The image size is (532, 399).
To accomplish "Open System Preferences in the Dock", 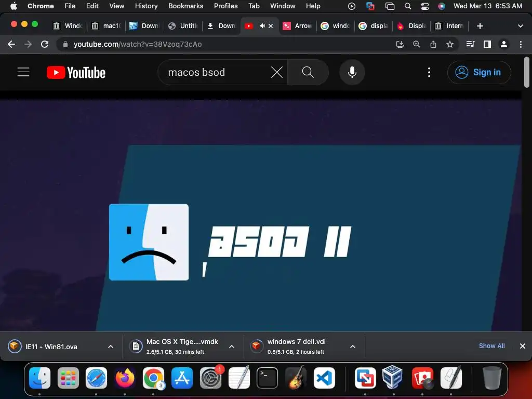I will 210,378.
